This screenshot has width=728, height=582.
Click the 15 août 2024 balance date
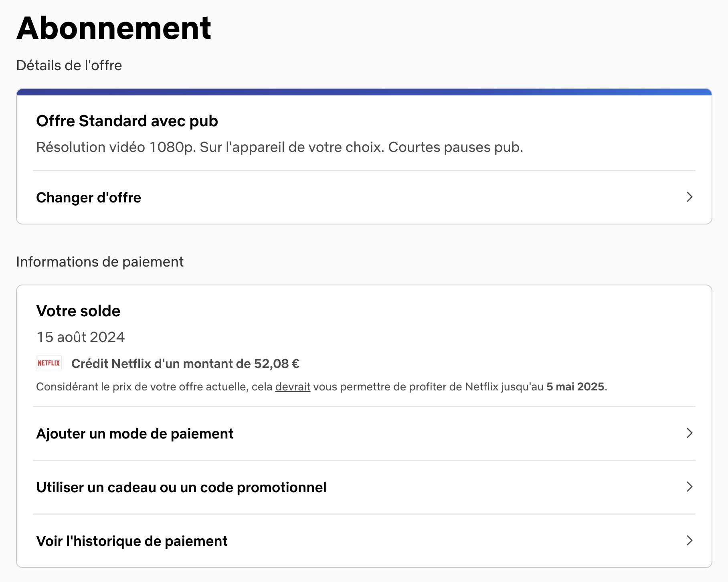(81, 337)
